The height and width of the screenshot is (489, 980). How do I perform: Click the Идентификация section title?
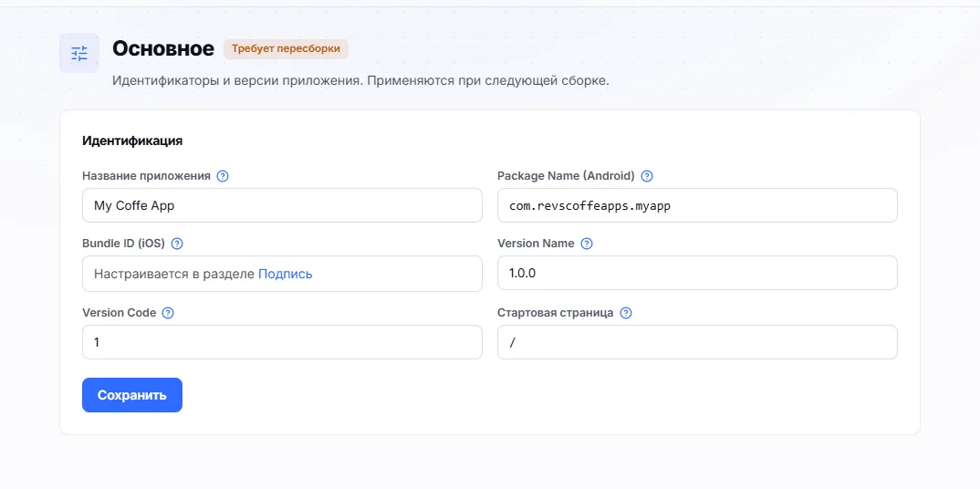132,140
